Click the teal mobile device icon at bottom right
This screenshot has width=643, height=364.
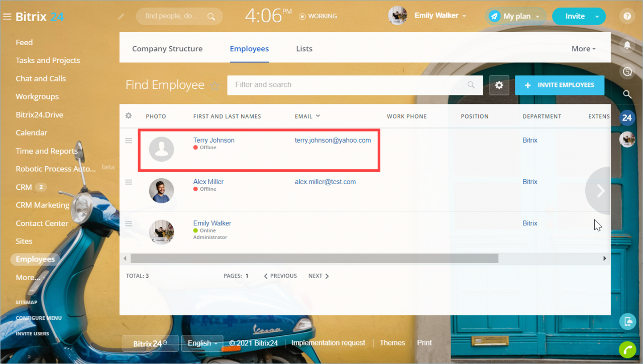click(627, 321)
